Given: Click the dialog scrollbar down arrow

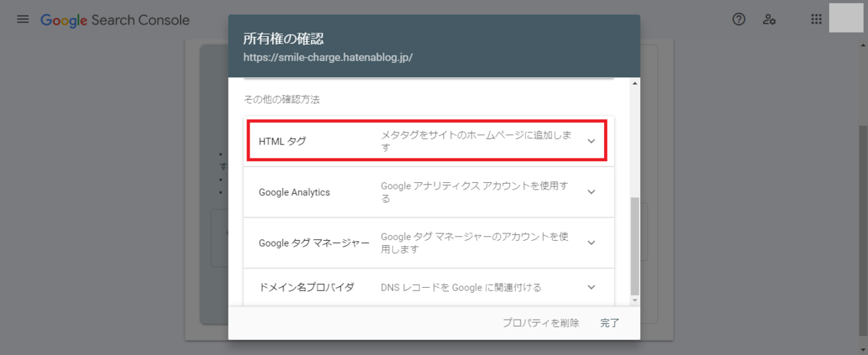Looking at the screenshot, I should (635, 300).
